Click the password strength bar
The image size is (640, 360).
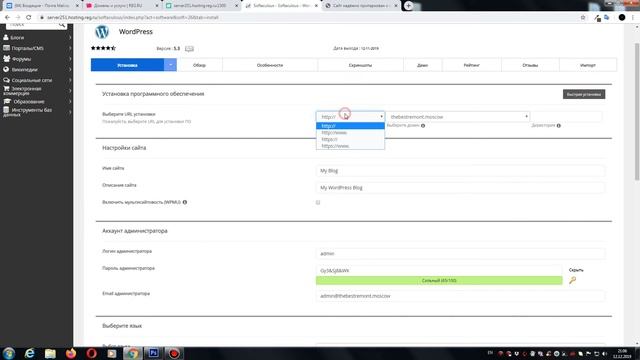pyautogui.click(x=439, y=280)
